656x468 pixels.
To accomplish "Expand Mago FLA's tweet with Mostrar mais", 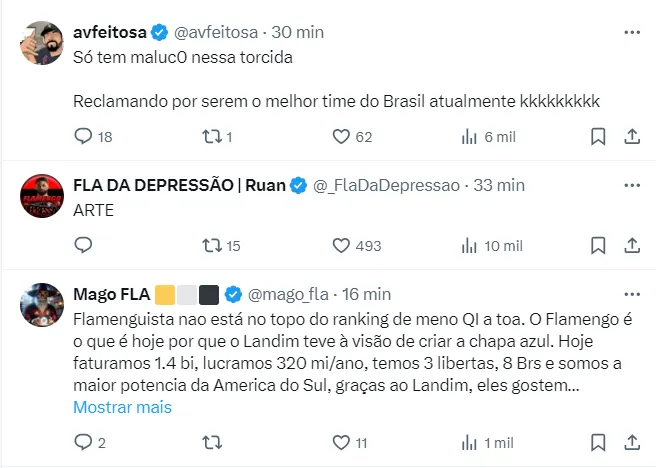I will tap(123, 407).
